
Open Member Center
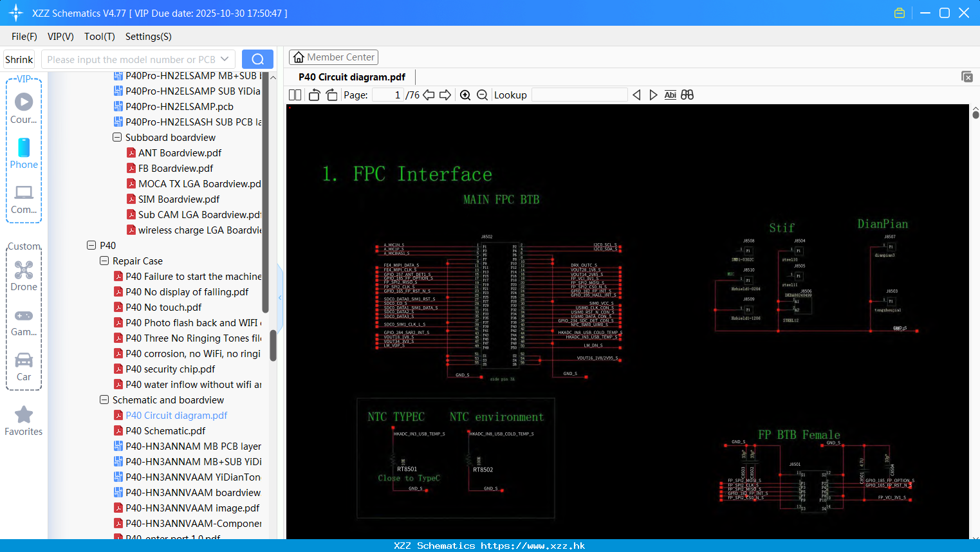click(x=333, y=57)
